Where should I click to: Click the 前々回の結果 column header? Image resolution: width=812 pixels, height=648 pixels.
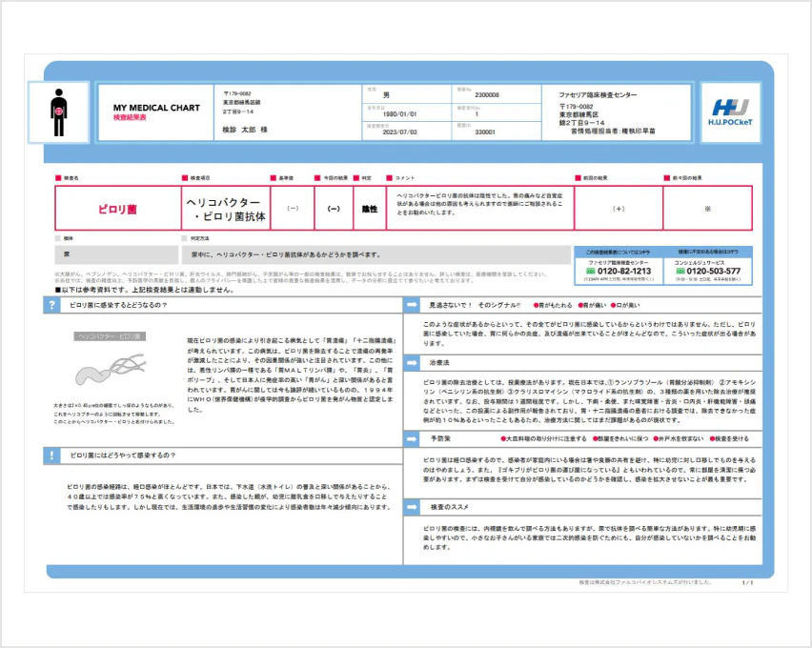click(x=687, y=178)
